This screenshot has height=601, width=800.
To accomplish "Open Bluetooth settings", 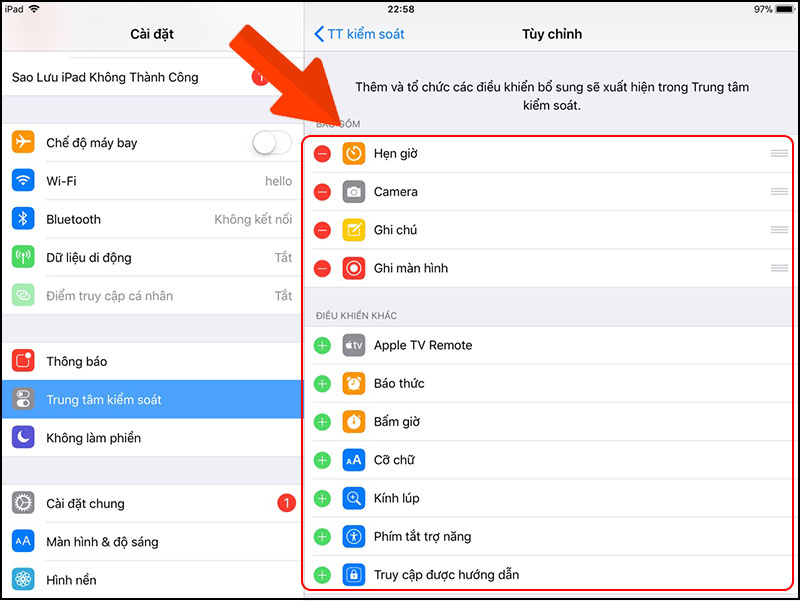I will [x=152, y=219].
